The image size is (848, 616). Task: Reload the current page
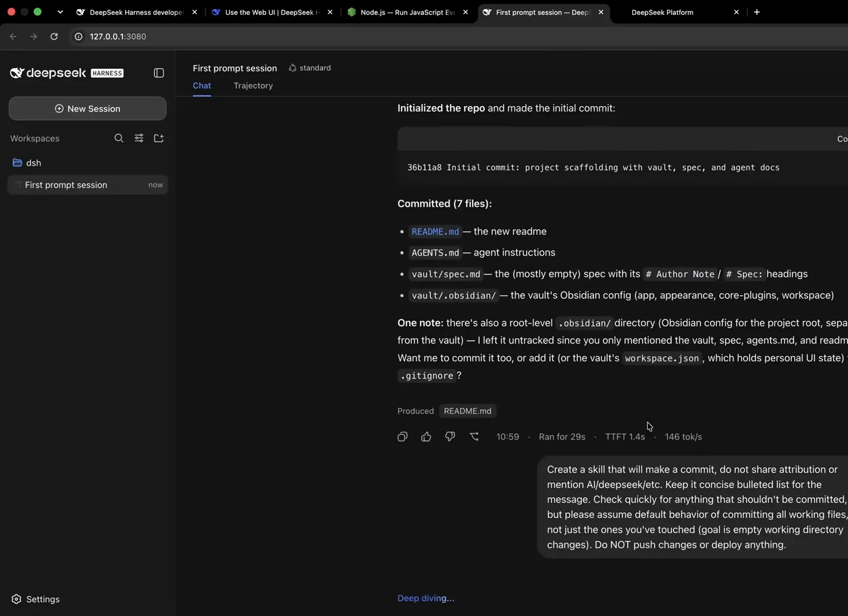54,37
